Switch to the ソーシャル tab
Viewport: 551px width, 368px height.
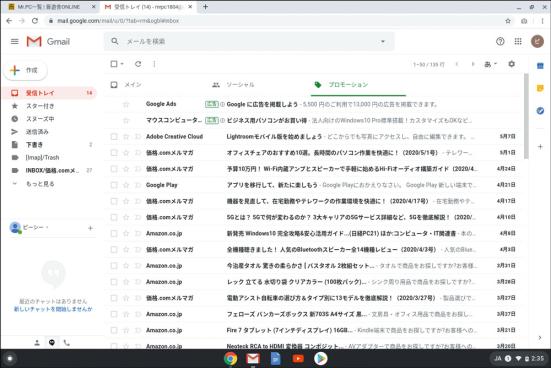coord(240,85)
